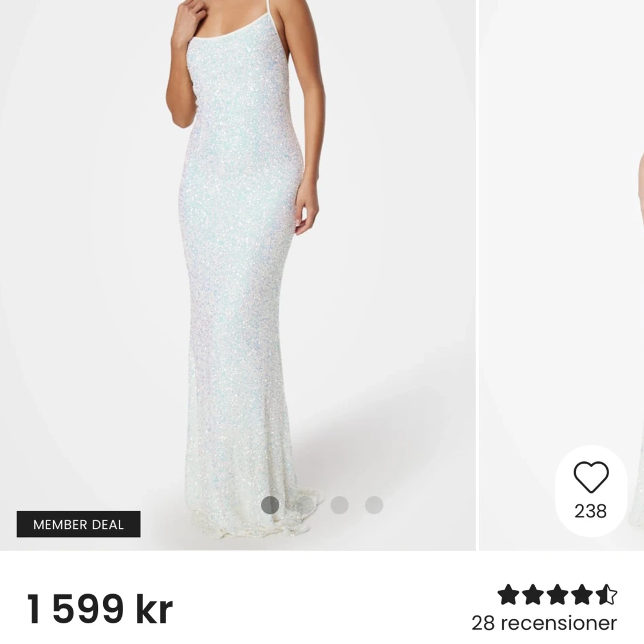The image size is (644, 644).
Task: Select the second carousel dot over the dress hem
Action: [305, 505]
